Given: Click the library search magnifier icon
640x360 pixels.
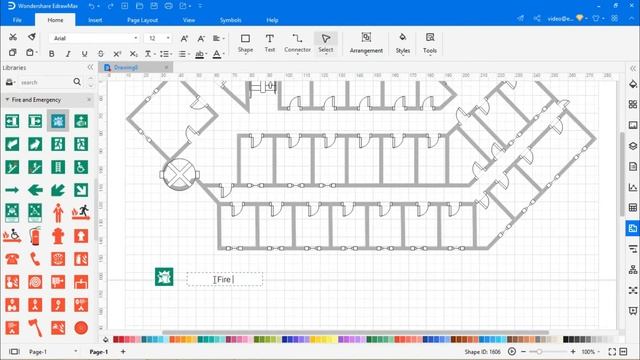Looking at the screenshot, I should (77, 82).
